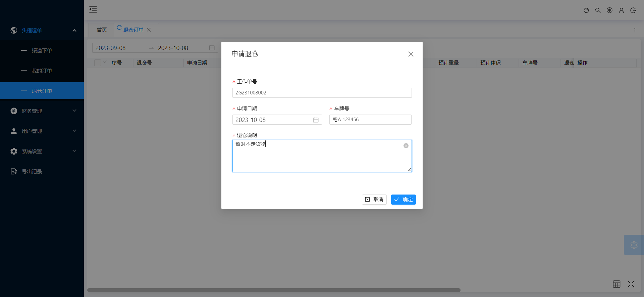Open the 渠道下单 menu item
This screenshot has height=297, width=644.
click(42, 50)
